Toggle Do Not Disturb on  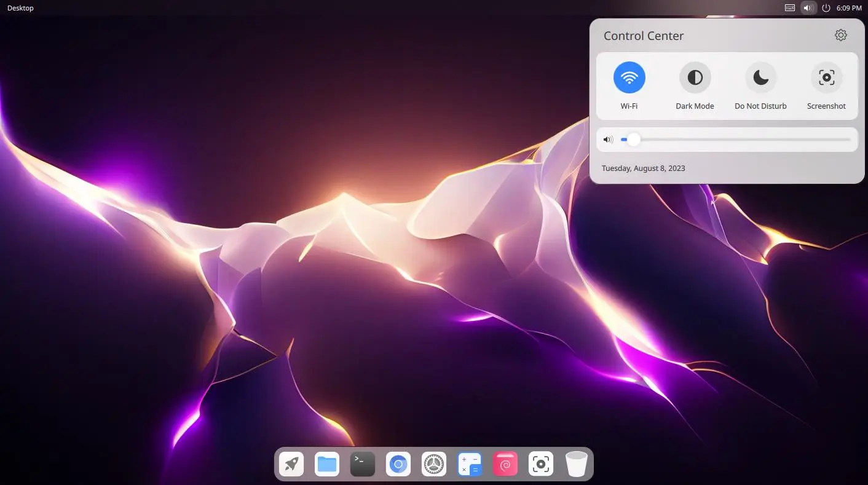(760, 77)
